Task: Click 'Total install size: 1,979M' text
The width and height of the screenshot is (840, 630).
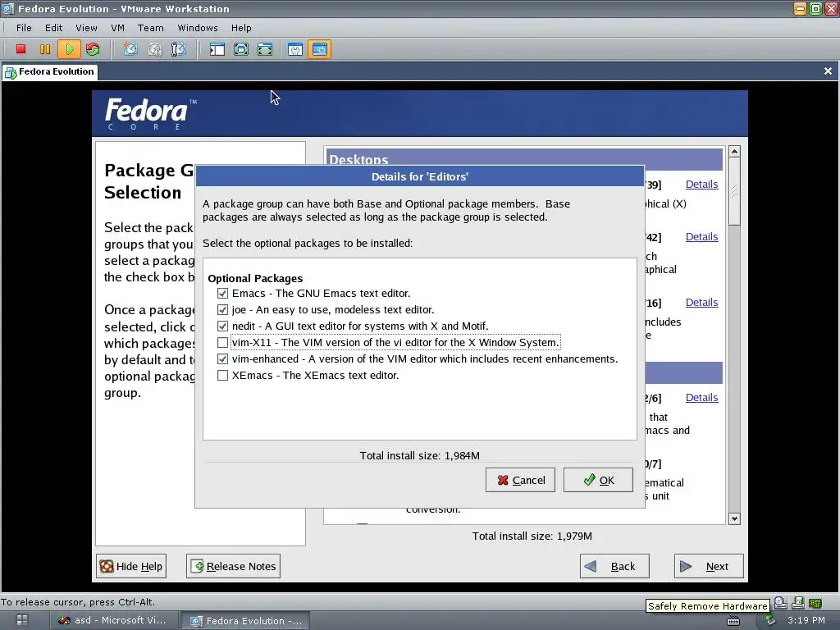Action: 532,536
